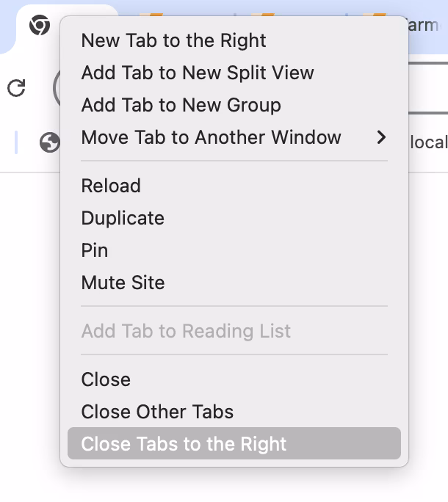Screen dimensions: 448x502
Task: Click the address bar field right of the menu
Action: [428, 88]
